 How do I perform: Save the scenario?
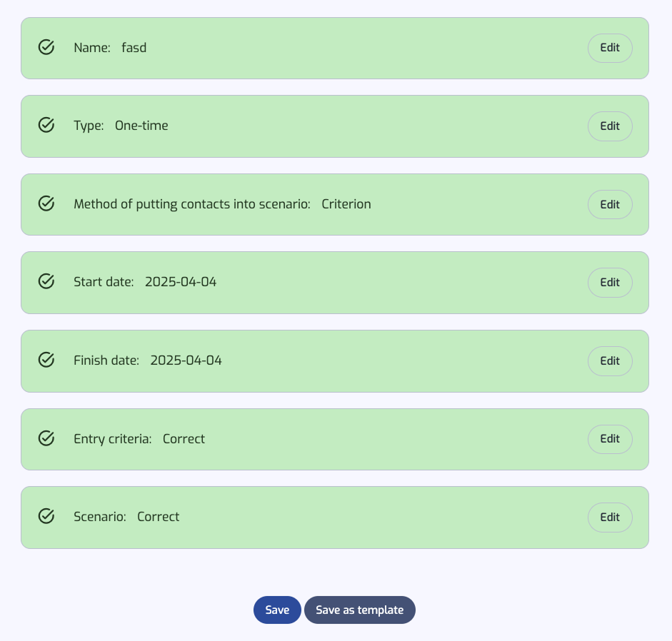pos(277,610)
